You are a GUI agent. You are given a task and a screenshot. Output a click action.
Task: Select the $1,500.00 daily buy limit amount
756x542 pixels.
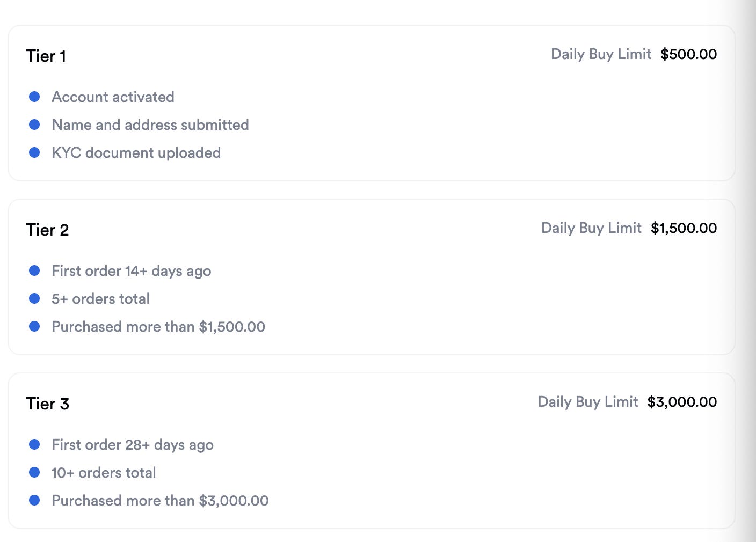coord(684,228)
